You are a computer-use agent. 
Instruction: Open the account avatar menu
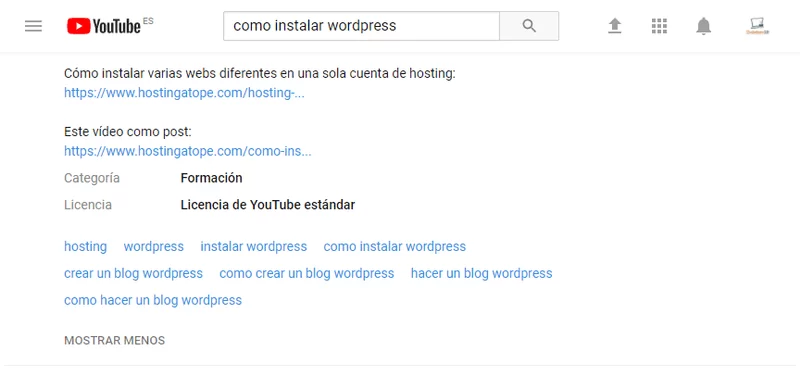pyautogui.click(x=757, y=26)
